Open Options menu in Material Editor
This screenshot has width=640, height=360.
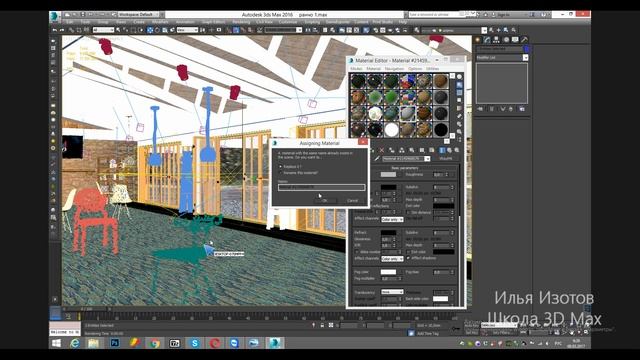coord(416,69)
